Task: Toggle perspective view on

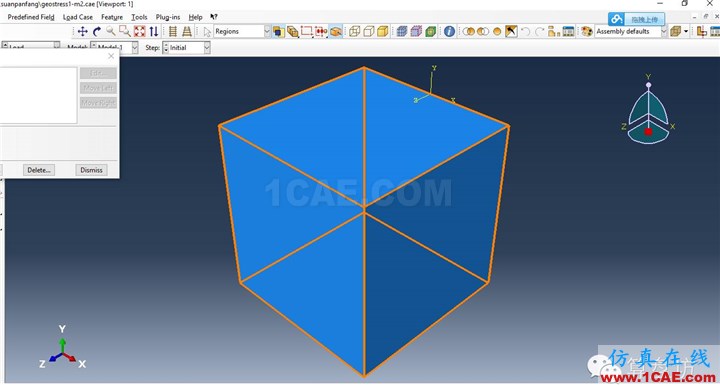Action: pos(187,31)
